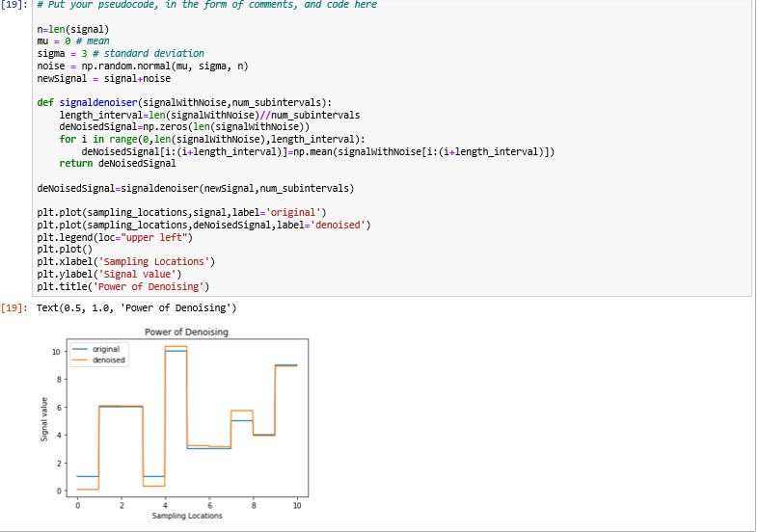Click the 'def signaldenoiser' function definition line
This screenshot has width=759, height=532.
pyautogui.click(x=184, y=102)
